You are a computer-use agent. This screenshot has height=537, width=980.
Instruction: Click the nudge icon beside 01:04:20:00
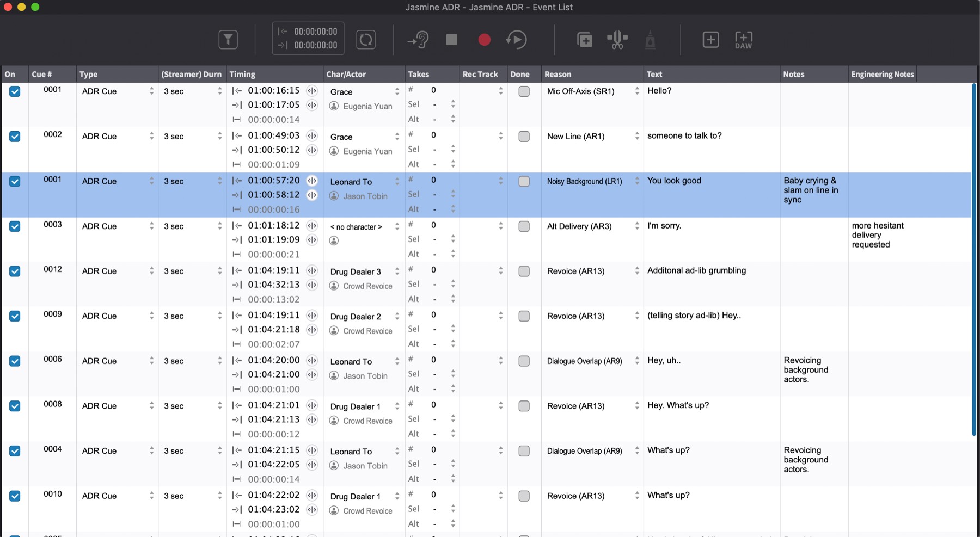coord(312,360)
